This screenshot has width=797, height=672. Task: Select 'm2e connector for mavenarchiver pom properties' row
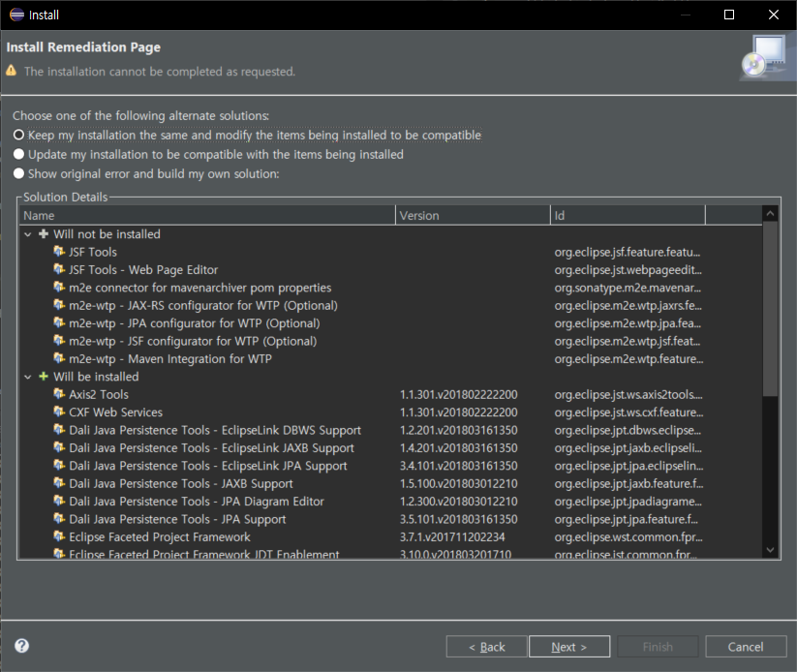pyautogui.click(x=200, y=288)
